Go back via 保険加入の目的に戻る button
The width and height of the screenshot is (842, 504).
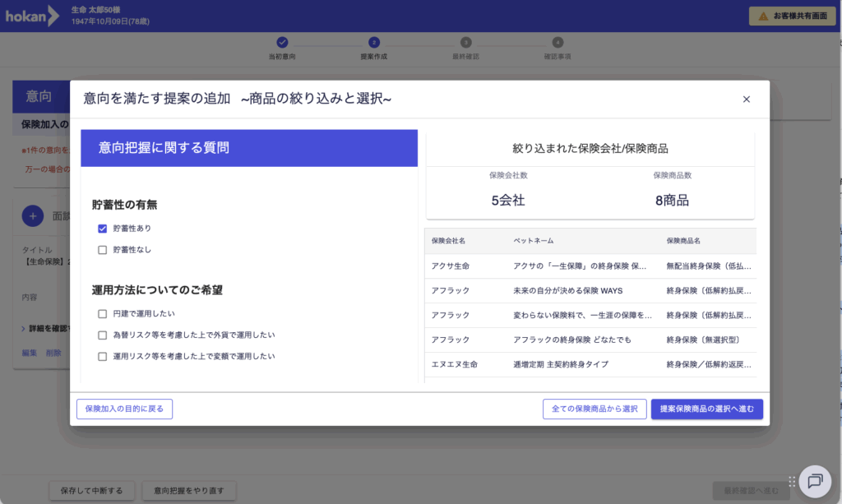124,409
